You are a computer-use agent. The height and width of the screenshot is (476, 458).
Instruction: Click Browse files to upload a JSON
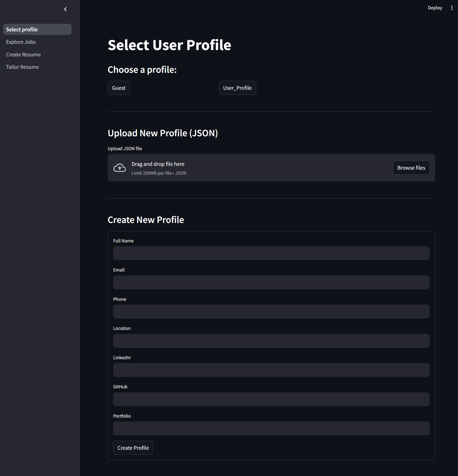(411, 168)
